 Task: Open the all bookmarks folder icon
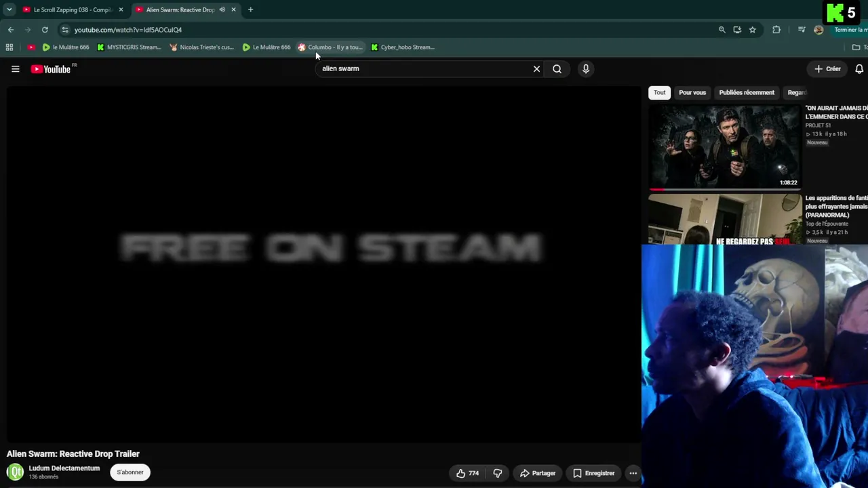pos(856,47)
